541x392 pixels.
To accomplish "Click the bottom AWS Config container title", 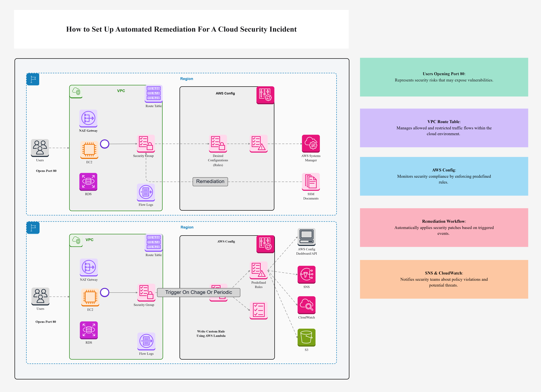I will tap(226, 242).
